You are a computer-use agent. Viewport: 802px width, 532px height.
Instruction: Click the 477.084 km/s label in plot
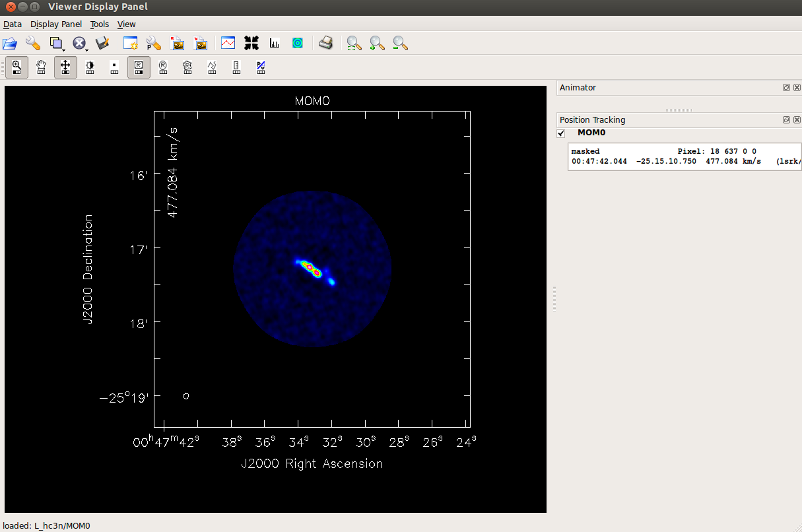[174, 172]
